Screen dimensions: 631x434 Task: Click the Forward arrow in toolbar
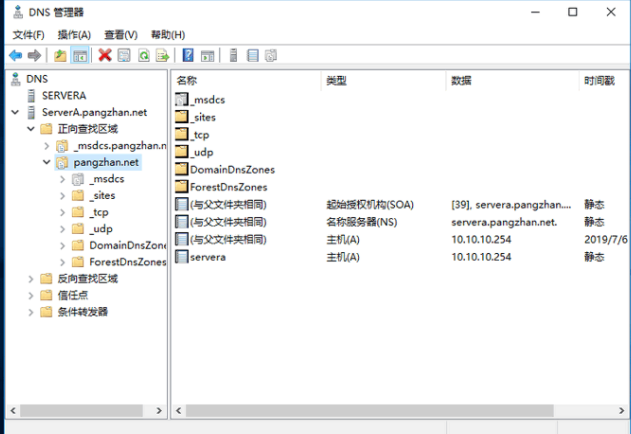(x=34, y=55)
